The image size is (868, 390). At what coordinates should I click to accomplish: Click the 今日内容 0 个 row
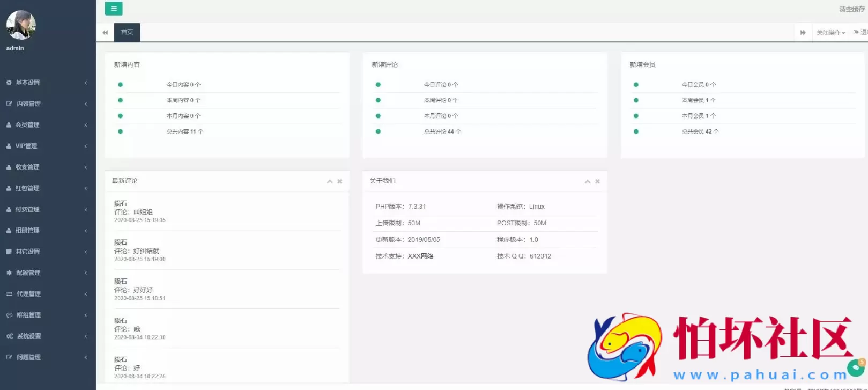point(227,85)
